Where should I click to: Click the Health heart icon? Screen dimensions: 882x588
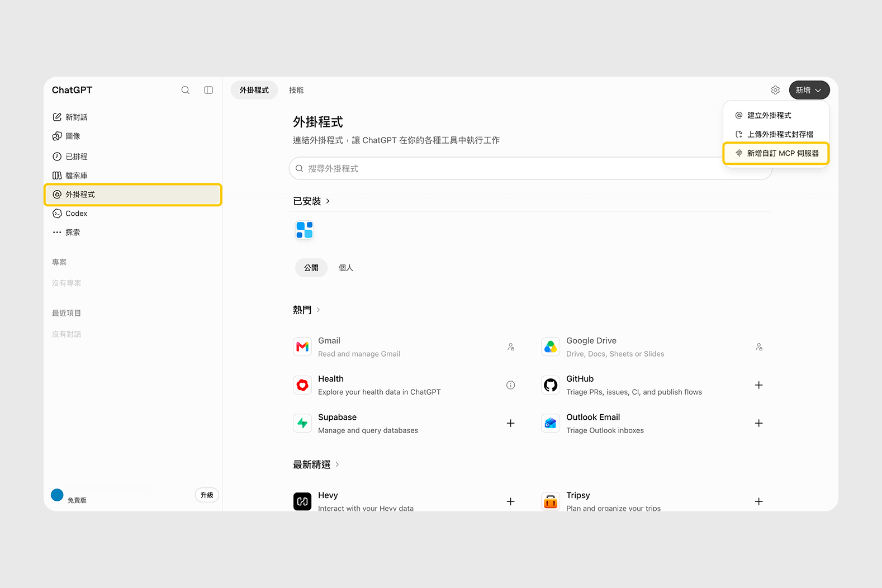[x=302, y=385]
